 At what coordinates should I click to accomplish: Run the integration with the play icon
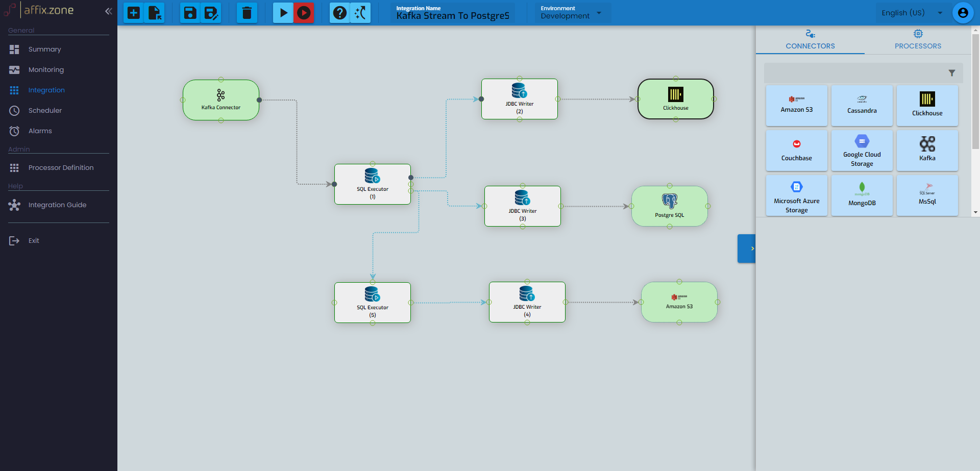coord(283,13)
